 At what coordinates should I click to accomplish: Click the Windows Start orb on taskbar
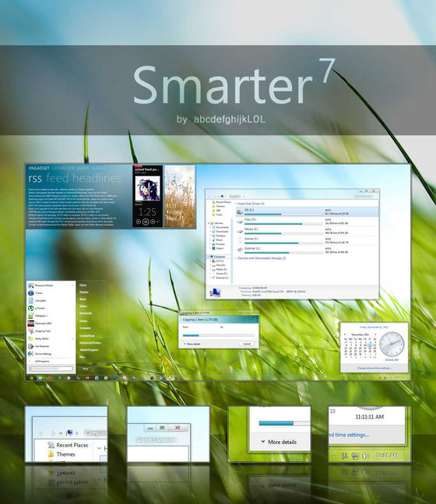(31, 378)
